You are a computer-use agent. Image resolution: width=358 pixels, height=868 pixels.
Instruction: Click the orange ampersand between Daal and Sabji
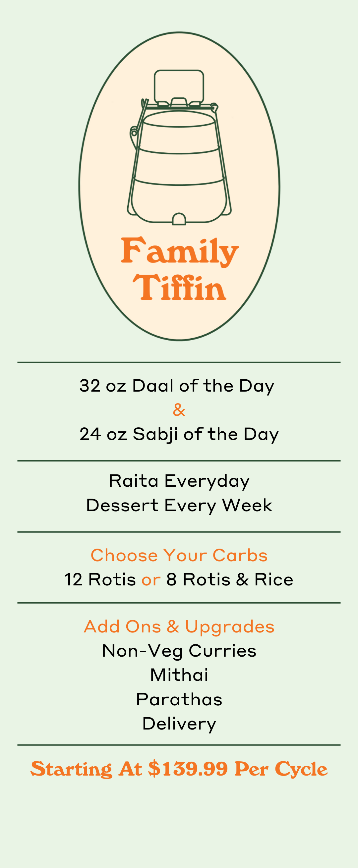click(179, 410)
